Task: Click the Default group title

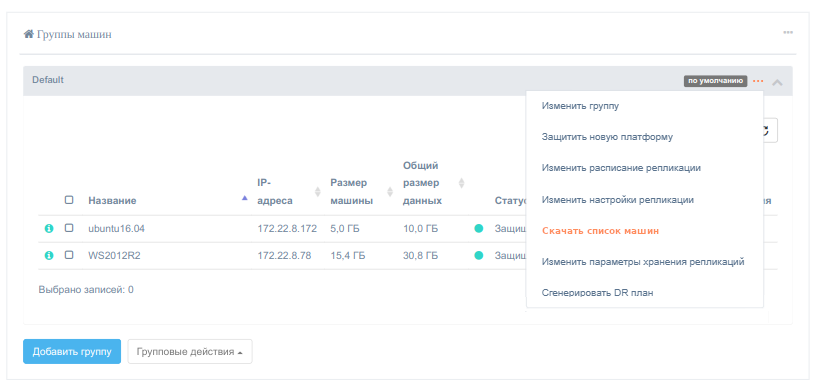Action: coord(48,80)
